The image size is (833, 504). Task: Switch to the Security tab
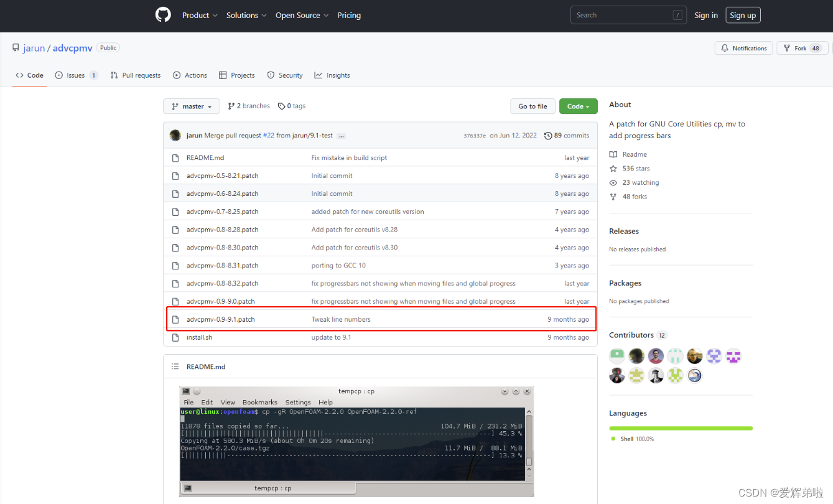(284, 75)
